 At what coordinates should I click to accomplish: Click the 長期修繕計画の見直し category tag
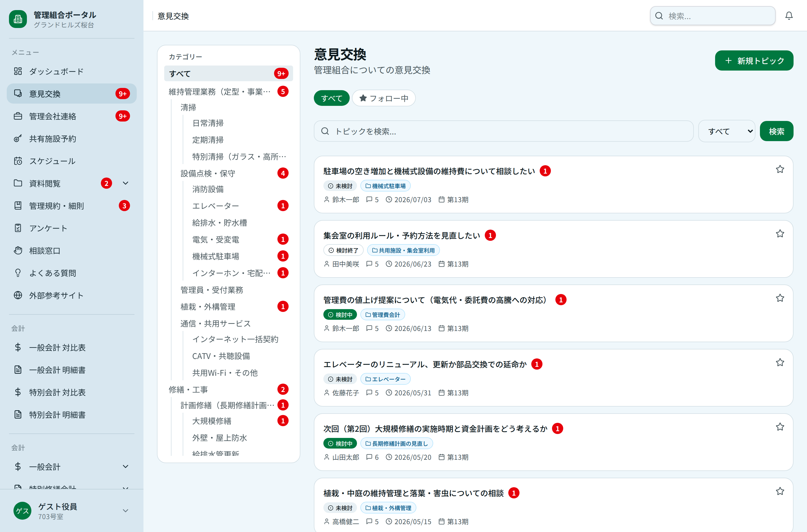click(x=396, y=444)
